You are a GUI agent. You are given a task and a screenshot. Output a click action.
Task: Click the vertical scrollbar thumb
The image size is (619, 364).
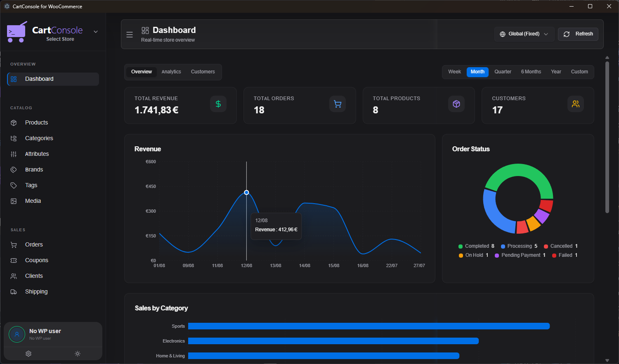point(607,137)
